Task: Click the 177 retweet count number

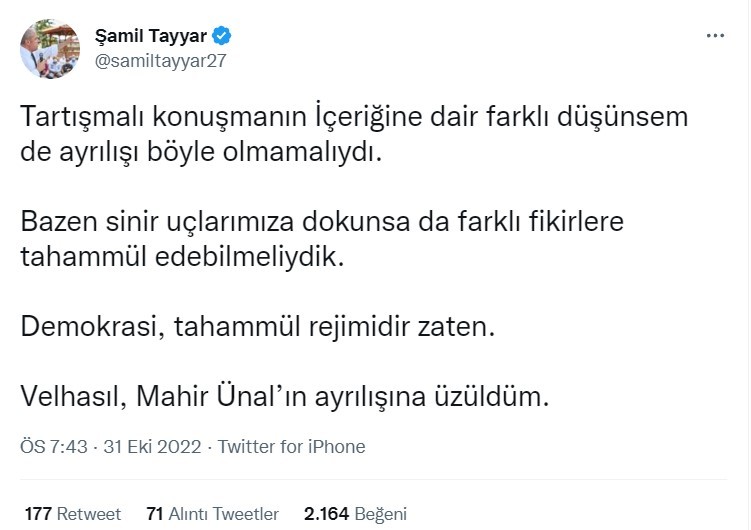Action: [38, 514]
